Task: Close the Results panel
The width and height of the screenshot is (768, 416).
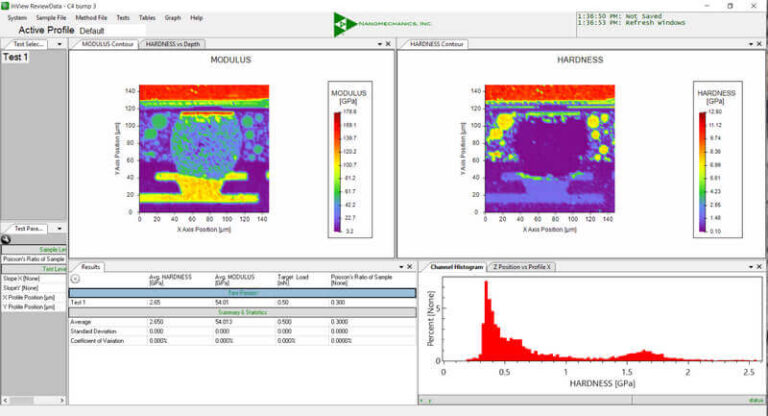Action: pos(410,267)
